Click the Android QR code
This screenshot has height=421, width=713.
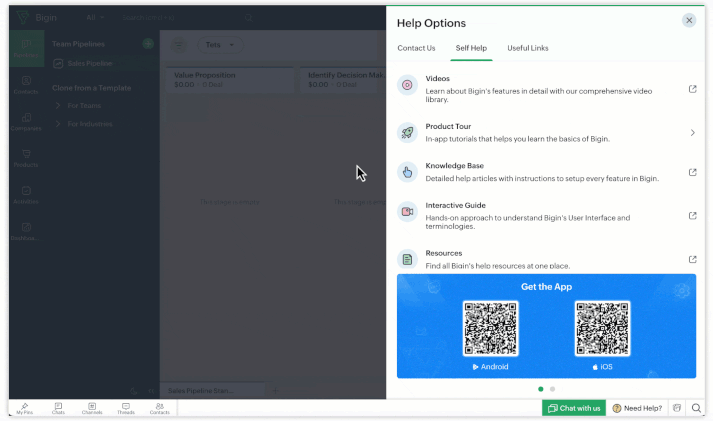[x=490, y=328]
